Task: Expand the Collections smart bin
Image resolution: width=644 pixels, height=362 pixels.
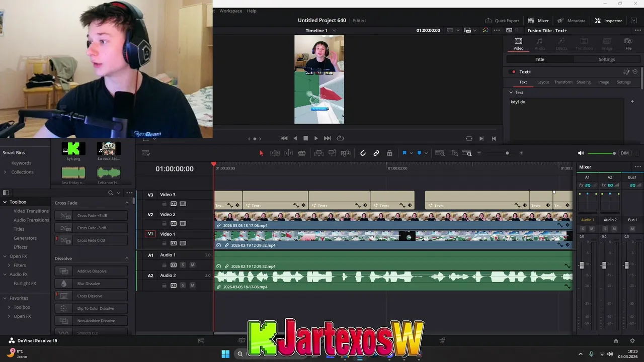Action: click(x=5, y=172)
